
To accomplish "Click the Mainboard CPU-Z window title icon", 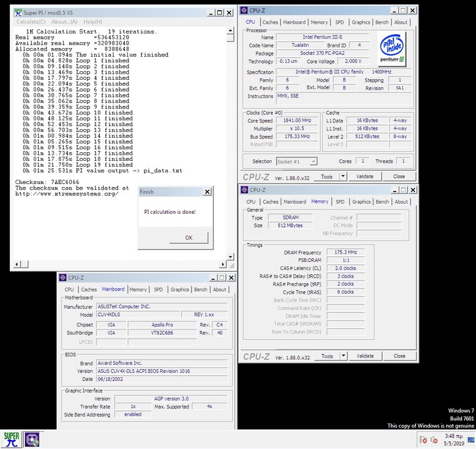I will (x=63, y=278).
